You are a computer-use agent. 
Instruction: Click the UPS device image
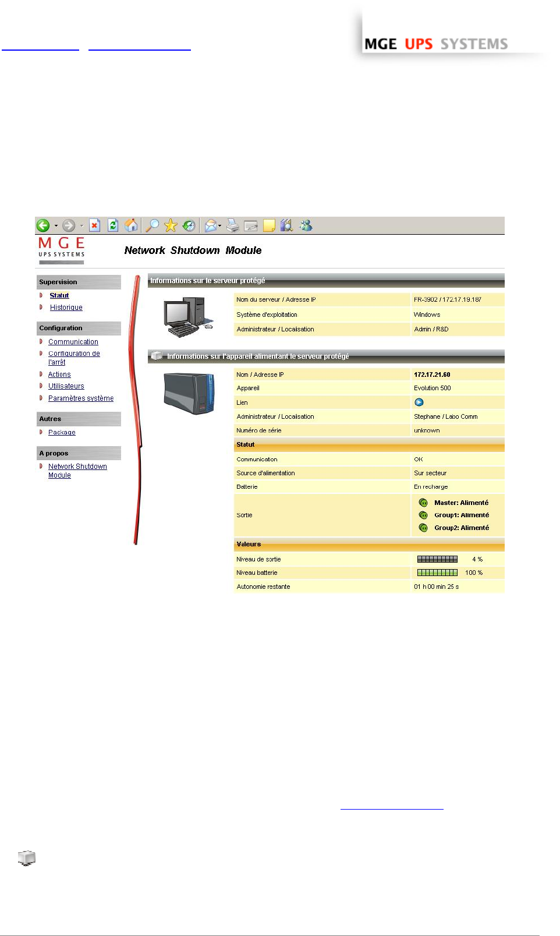[189, 393]
